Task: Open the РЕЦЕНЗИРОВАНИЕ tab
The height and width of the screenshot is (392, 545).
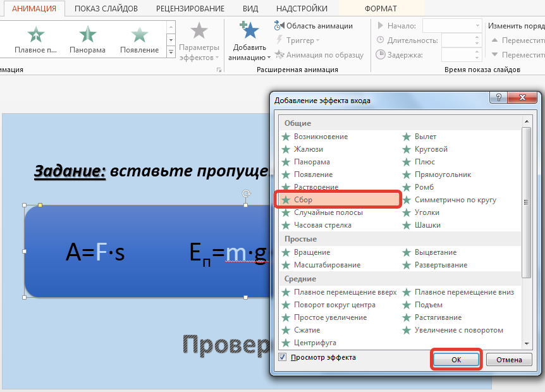Action: (190, 8)
